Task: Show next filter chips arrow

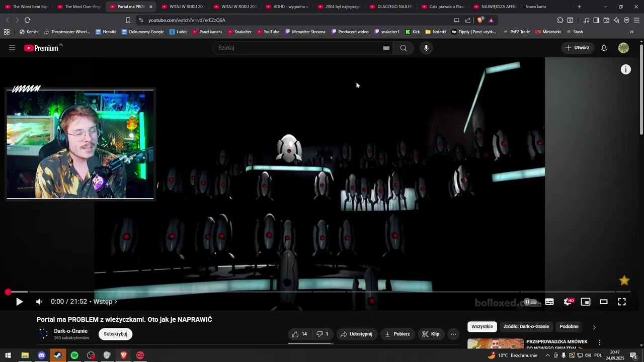Action: click(x=594, y=327)
